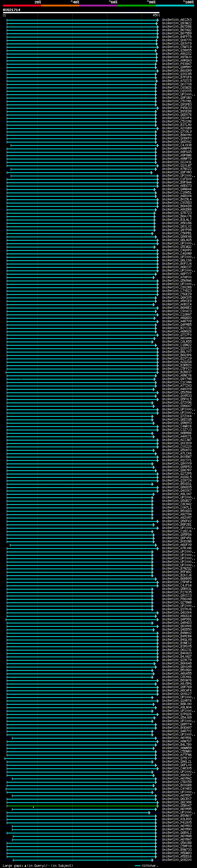
Task: Click the UniRef100_Q4GXK7 entry
Action: pos(176,491)
